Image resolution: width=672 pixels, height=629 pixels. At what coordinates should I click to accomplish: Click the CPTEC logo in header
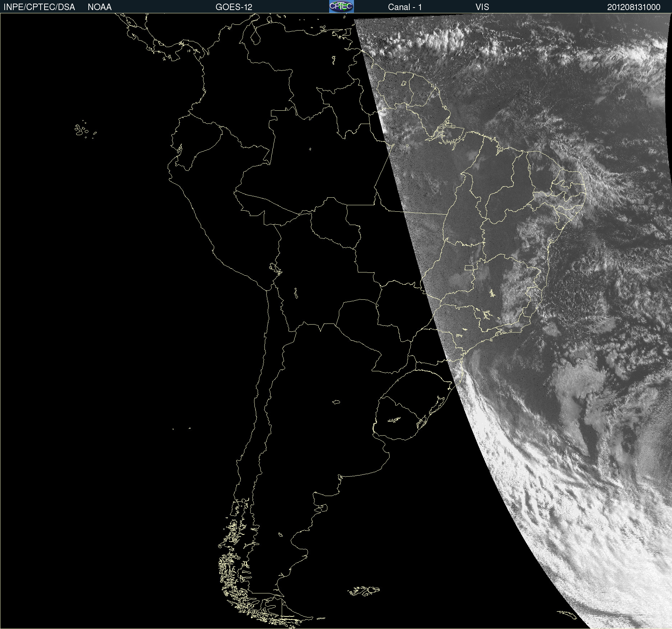click(341, 6)
